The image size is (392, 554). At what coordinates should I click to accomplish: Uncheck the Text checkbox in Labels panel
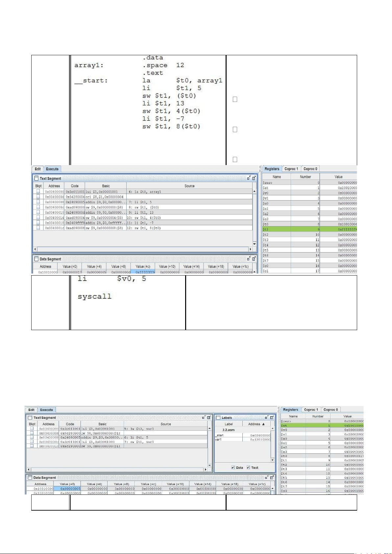[x=248, y=468]
